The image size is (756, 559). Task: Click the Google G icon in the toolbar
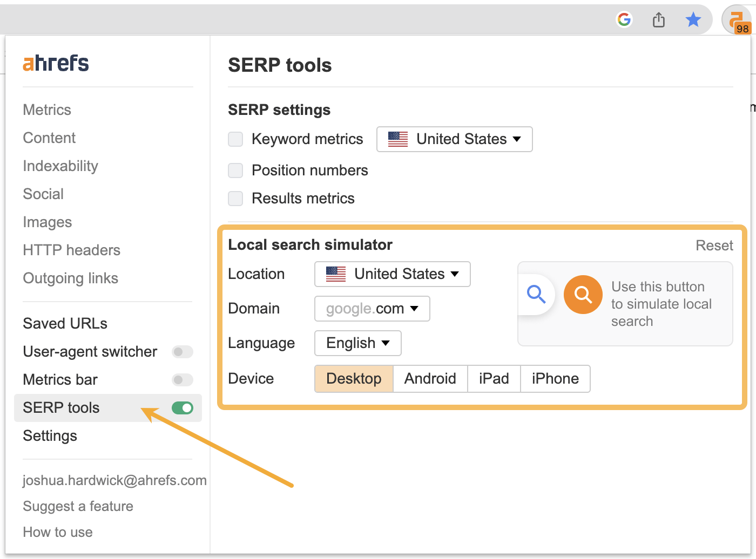click(624, 19)
